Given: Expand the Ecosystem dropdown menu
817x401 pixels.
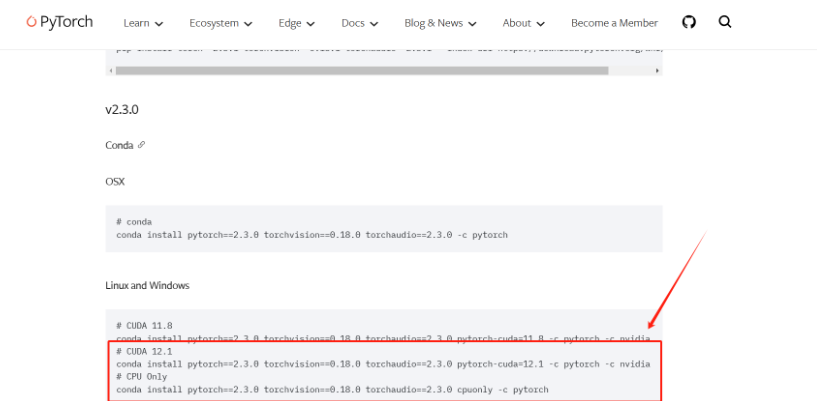Looking at the screenshot, I should 221,23.
